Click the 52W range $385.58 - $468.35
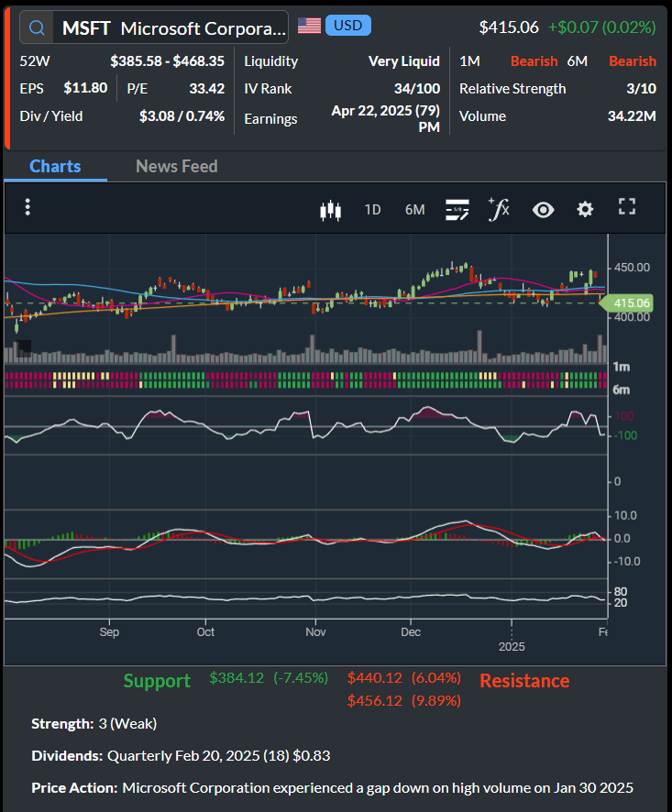 [x=168, y=61]
